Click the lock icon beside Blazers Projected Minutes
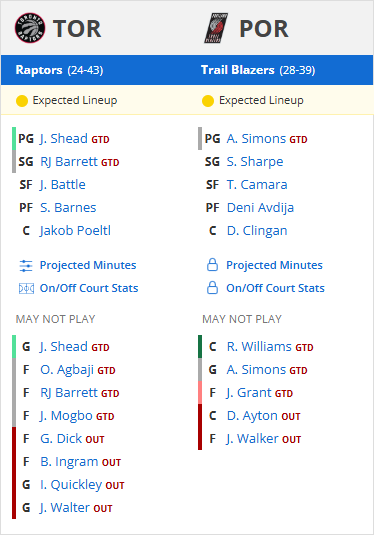This screenshot has height=535, width=374. pos(212,265)
